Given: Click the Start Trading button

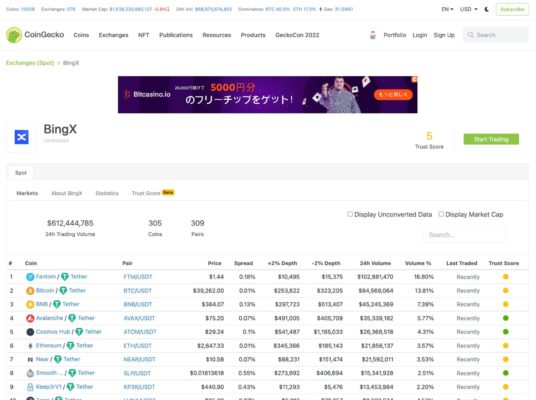Looking at the screenshot, I should pyautogui.click(x=491, y=139).
